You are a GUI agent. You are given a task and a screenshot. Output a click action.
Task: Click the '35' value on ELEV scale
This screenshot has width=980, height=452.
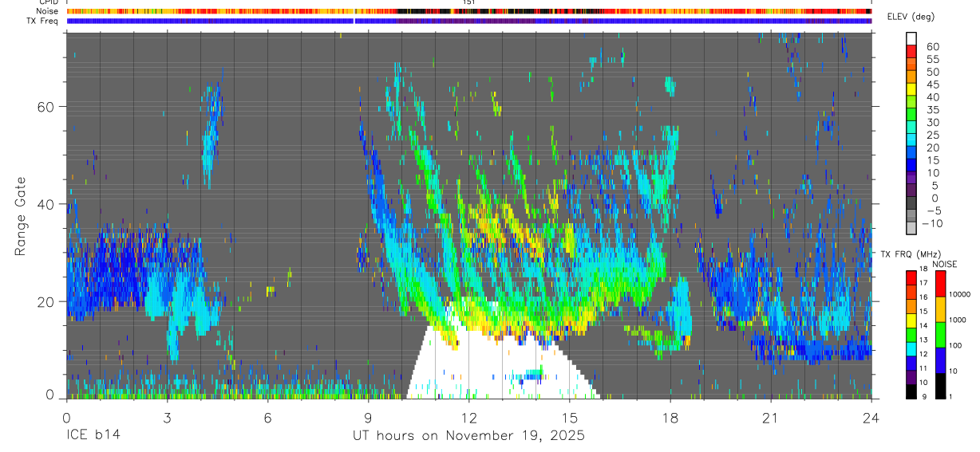931,109
